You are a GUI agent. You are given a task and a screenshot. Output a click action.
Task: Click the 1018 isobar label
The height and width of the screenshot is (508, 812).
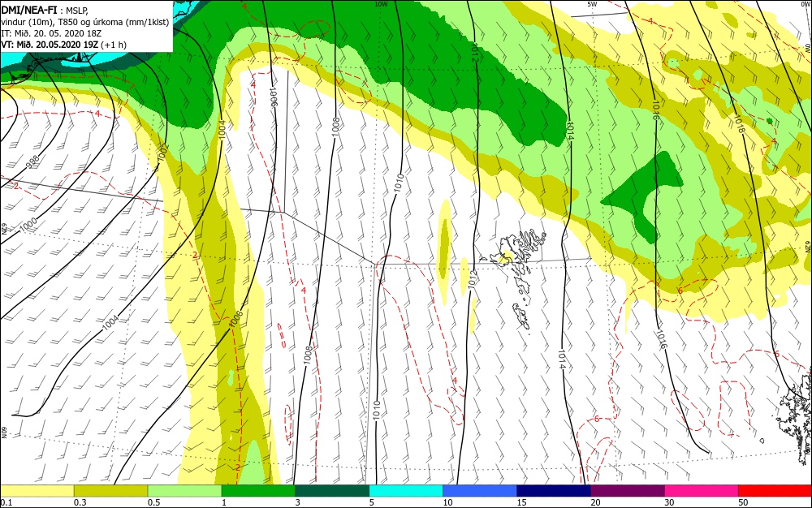pos(738,123)
